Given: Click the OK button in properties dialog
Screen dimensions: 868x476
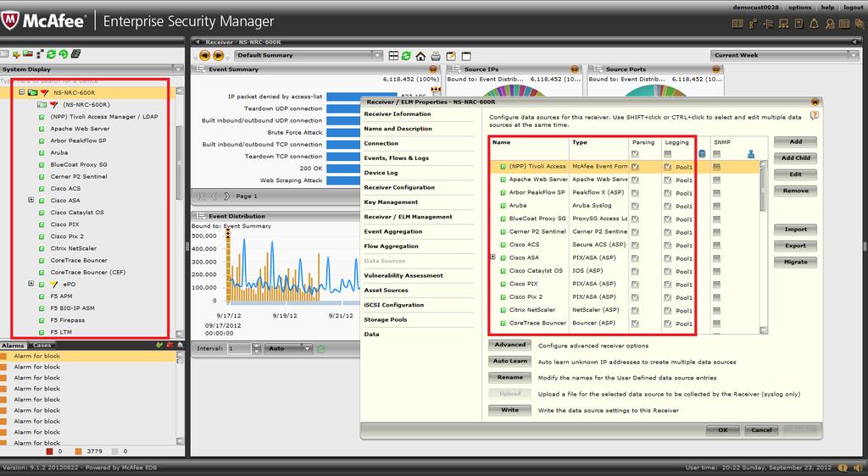Looking at the screenshot, I should tap(723, 430).
